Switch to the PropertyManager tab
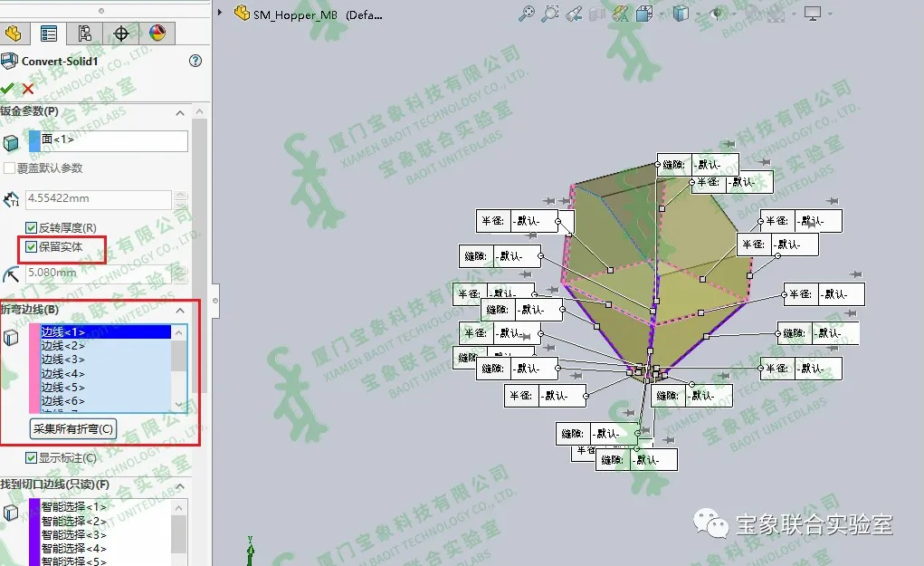The width and height of the screenshot is (924, 566). tap(49, 34)
